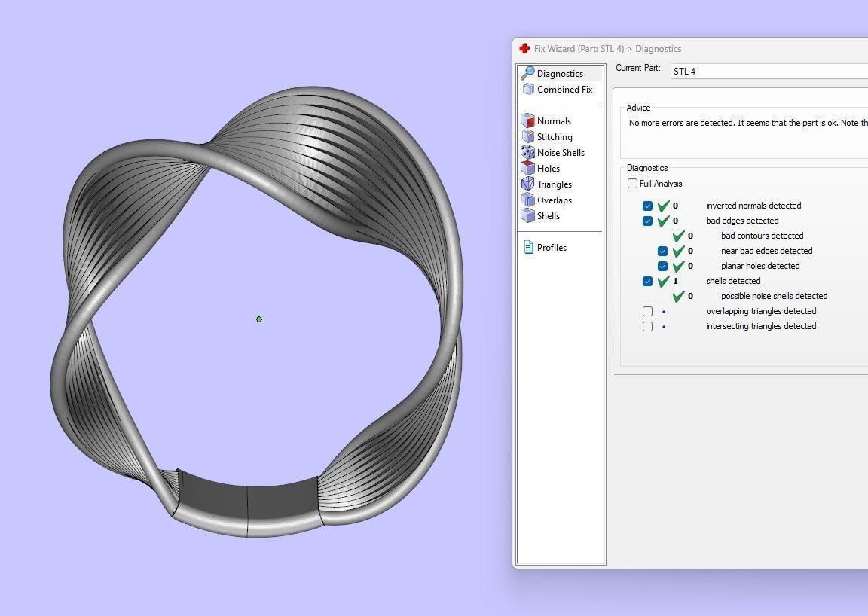Click the red cross Fix Wizard icon

click(x=524, y=49)
